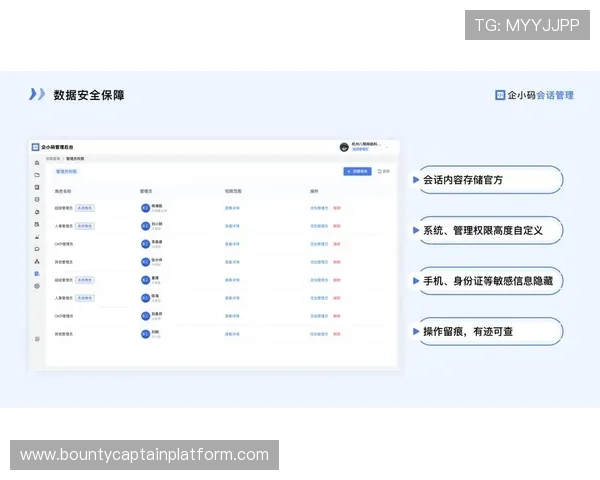Switch to the 管理员权限 tab
This screenshot has width=600, height=480.
(66, 171)
